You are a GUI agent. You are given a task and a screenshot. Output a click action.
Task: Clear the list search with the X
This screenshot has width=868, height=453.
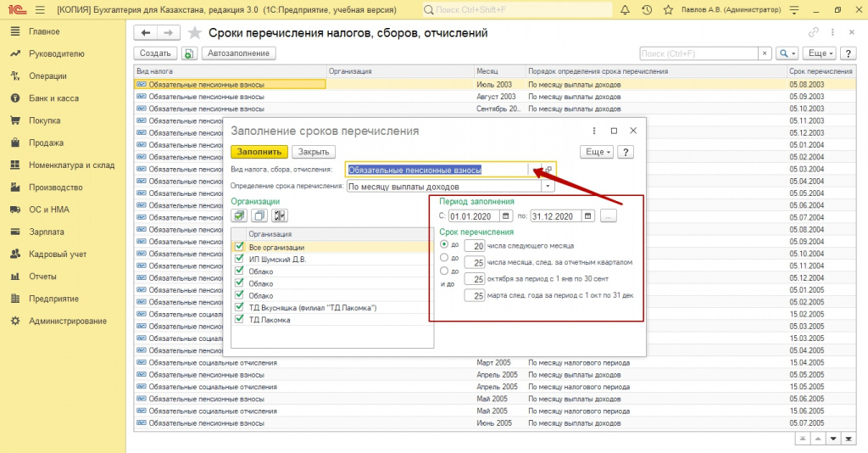click(x=765, y=53)
